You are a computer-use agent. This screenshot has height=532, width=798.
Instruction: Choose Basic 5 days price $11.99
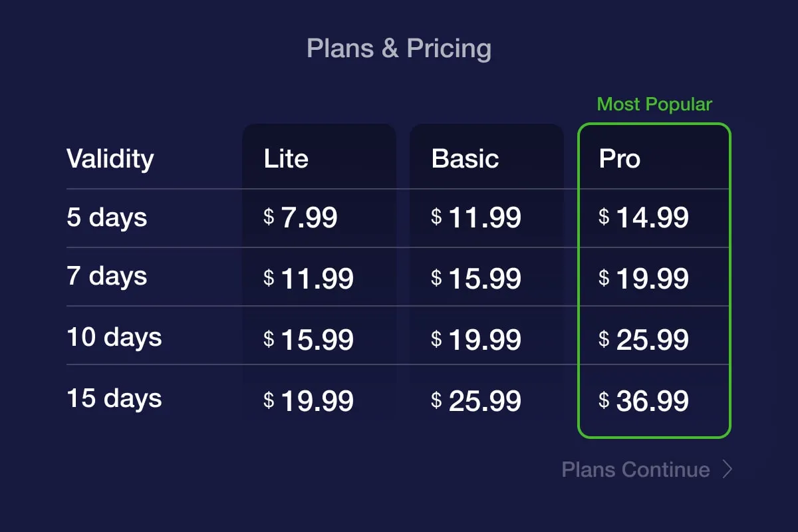pyautogui.click(x=476, y=217)
